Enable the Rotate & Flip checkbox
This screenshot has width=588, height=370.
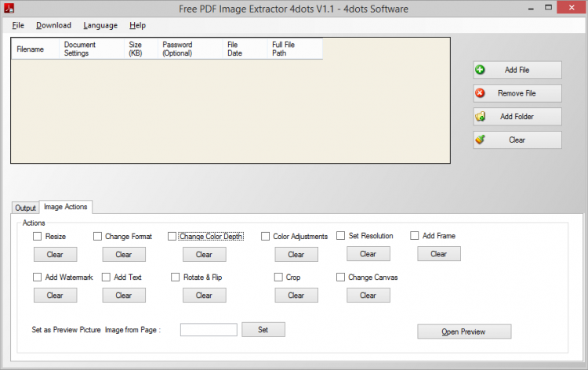click(175, 277)
